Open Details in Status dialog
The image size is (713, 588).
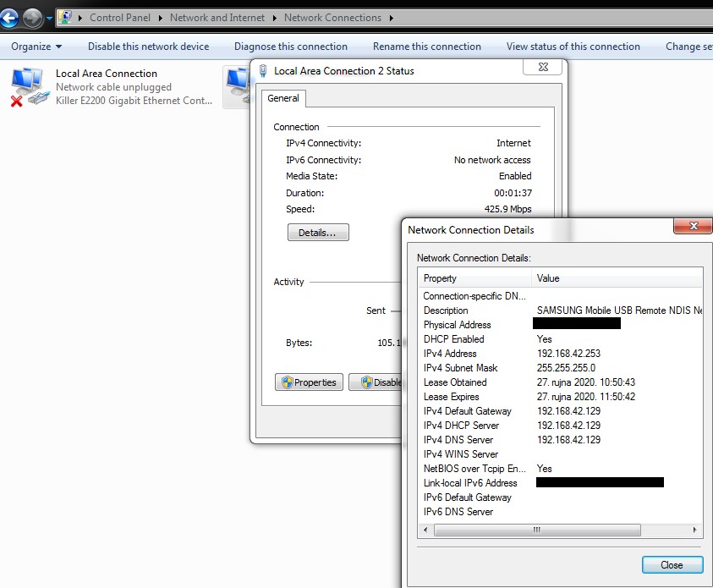(x=318, y=233)
